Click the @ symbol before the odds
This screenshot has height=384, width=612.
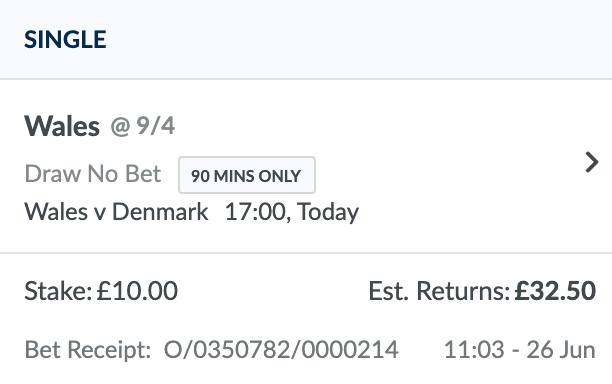point(120,127)
